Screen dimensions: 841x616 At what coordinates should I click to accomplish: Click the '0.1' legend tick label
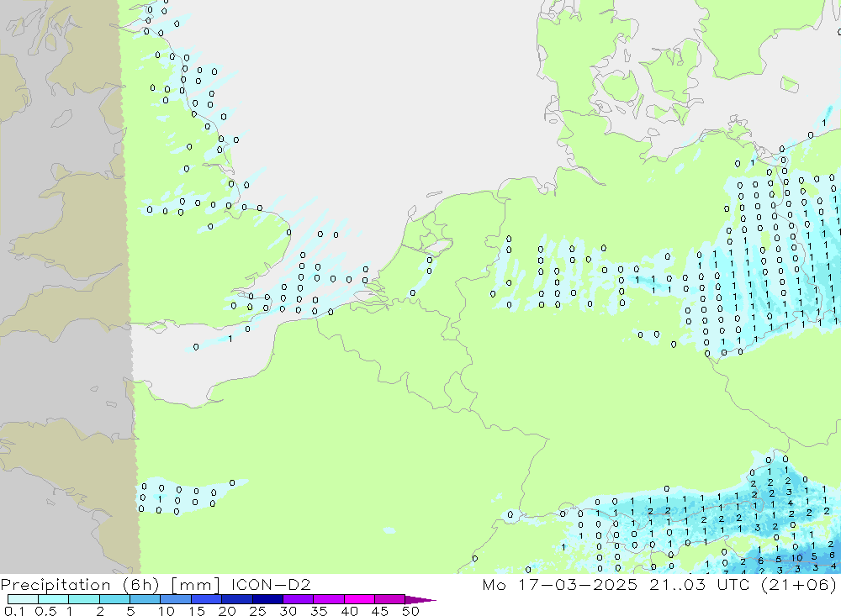pyautogui.click(x=14, y=611)
